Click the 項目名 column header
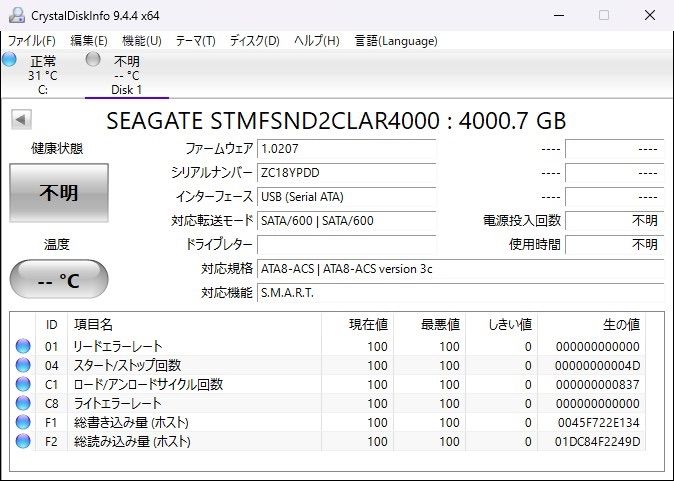The image size is (674, 481). click(x=94, y=325)
